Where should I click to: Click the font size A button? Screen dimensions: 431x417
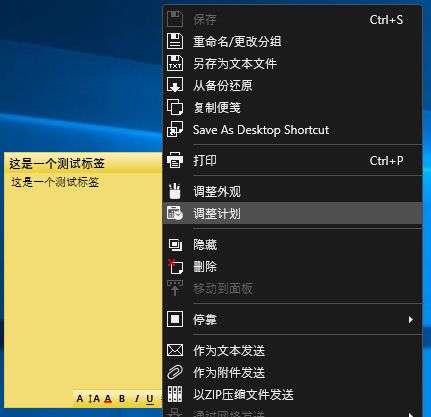(x=95, y=399)
